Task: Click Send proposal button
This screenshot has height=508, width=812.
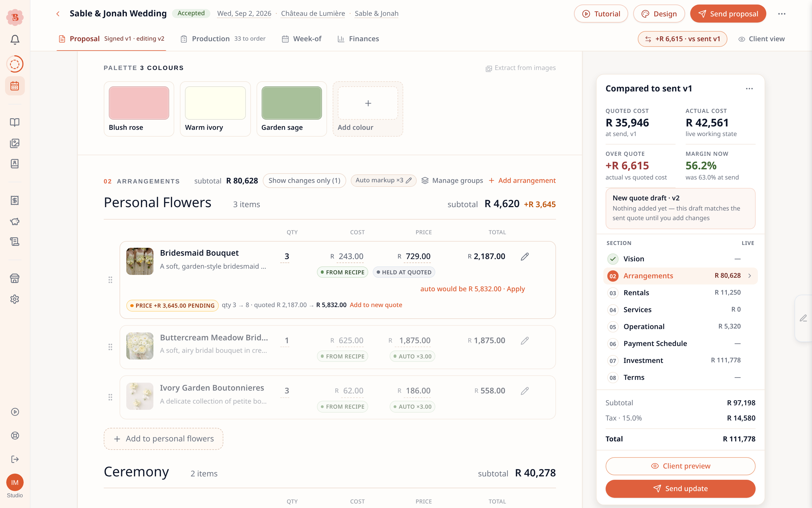Action: 728,14
